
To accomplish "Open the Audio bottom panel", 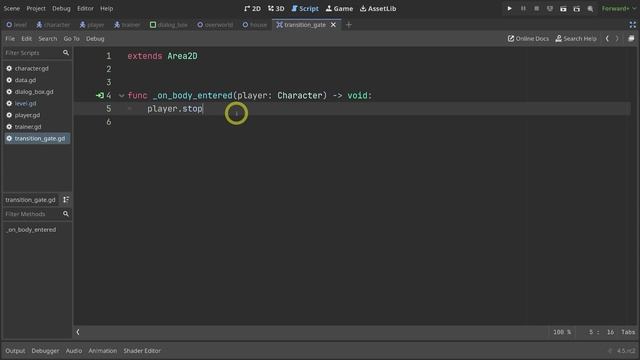I will coord(74,351).
